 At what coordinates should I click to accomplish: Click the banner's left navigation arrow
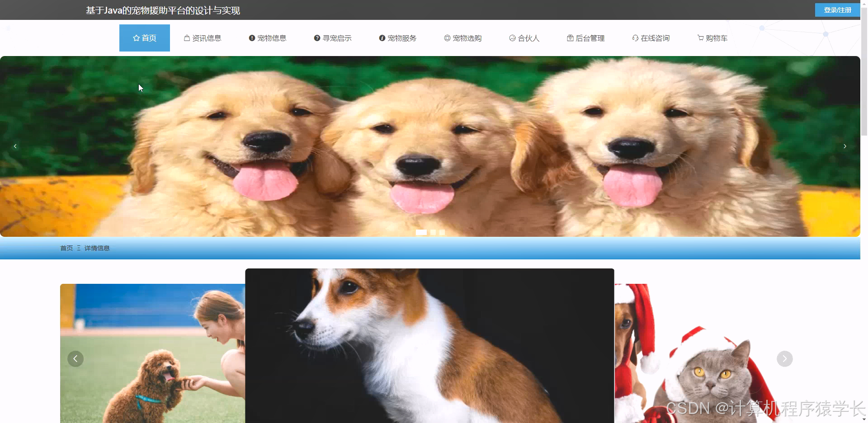[15, 146]
